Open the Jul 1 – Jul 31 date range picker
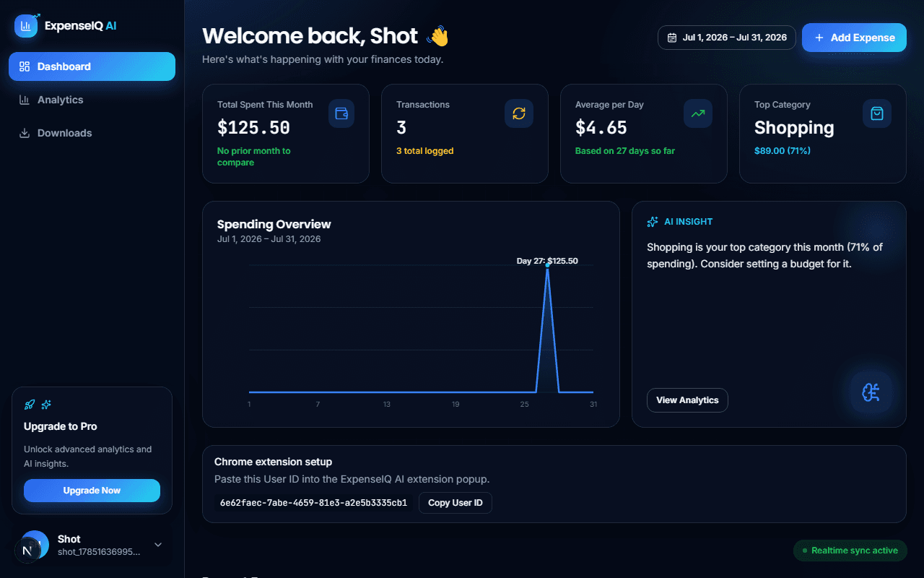The image size is (924, 578). (x=727, y=38)
